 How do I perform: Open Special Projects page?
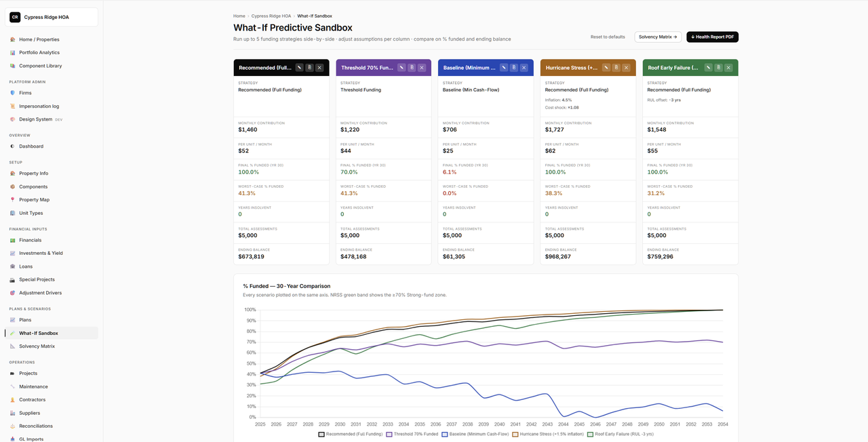click(52, 279)
